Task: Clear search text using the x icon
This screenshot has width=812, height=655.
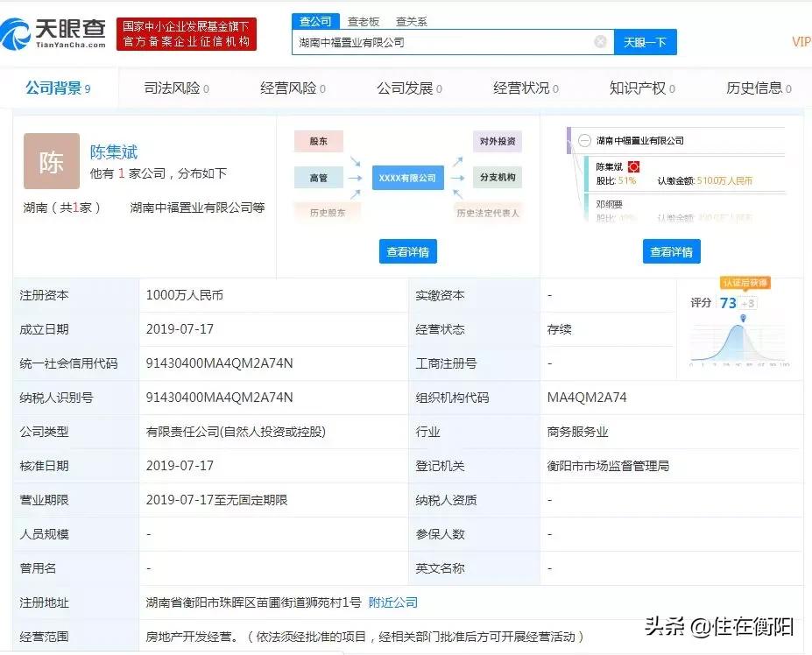Action: point(600,41)
